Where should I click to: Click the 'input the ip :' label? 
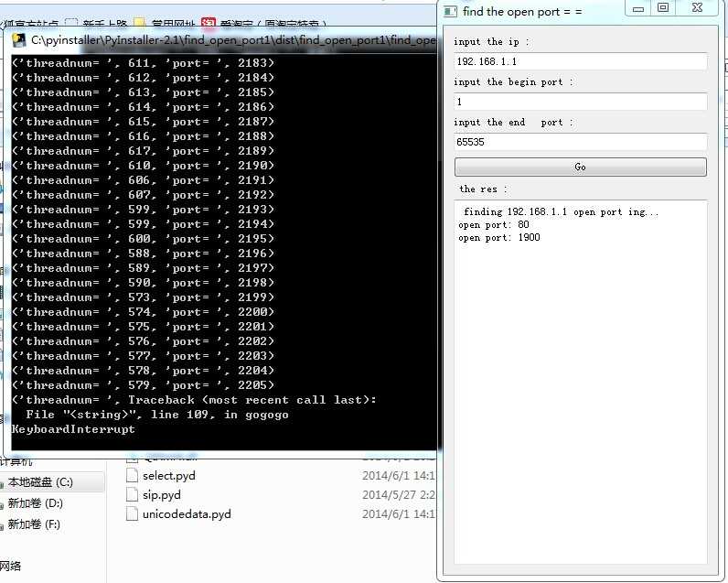click(x=491, y=42)
